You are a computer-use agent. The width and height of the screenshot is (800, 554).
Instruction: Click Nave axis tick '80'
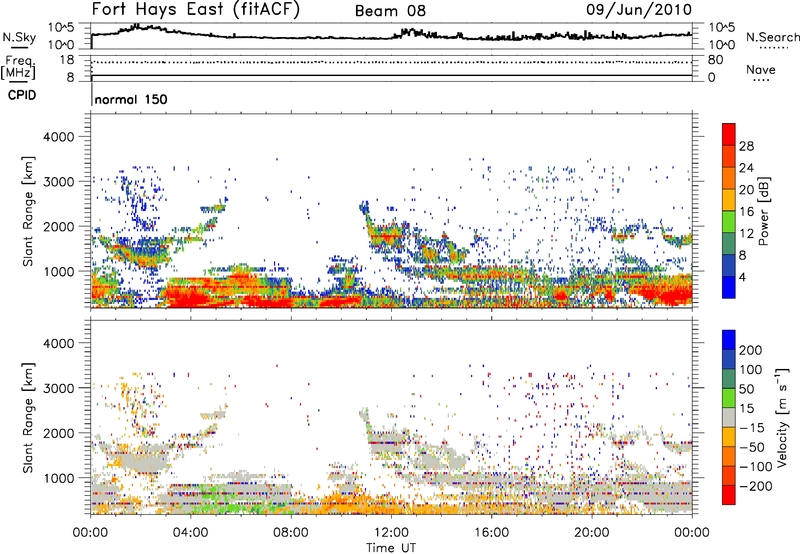click(x=715, y=60)
